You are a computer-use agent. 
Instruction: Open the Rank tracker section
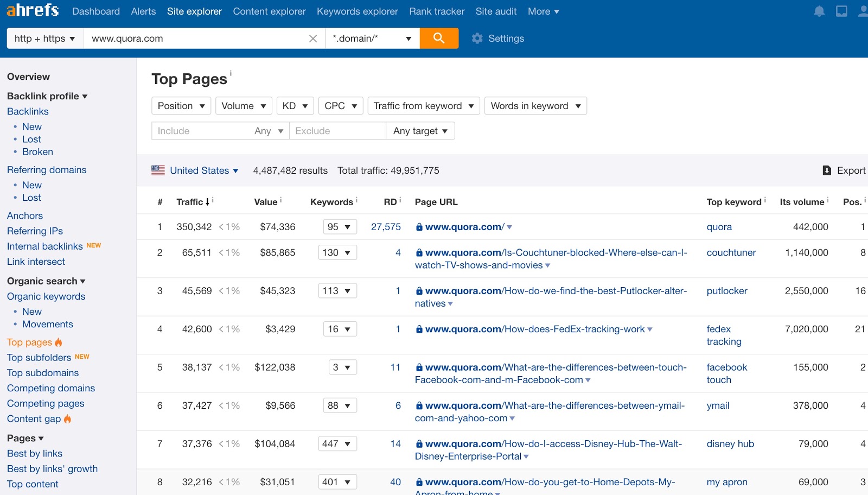pyautogui.click(x=436, y=11)
